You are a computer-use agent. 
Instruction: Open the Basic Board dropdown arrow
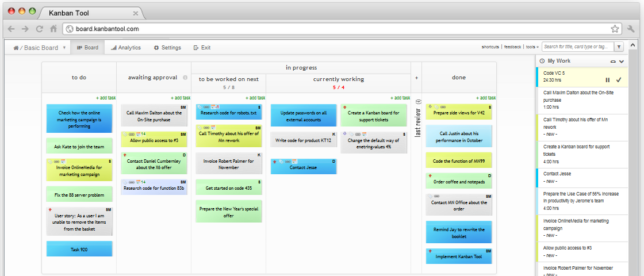click(64, 48)
